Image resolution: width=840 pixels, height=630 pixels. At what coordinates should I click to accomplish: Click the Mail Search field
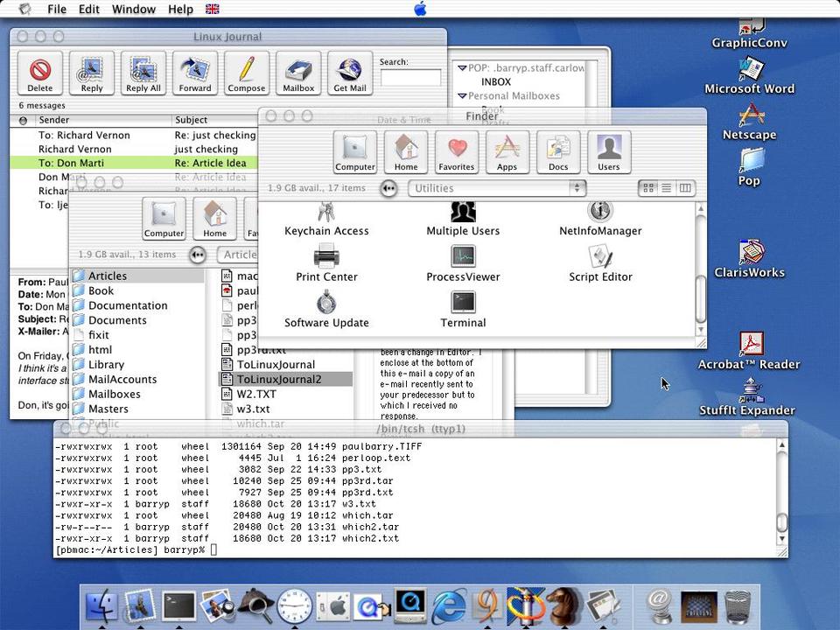click(410, 78)
